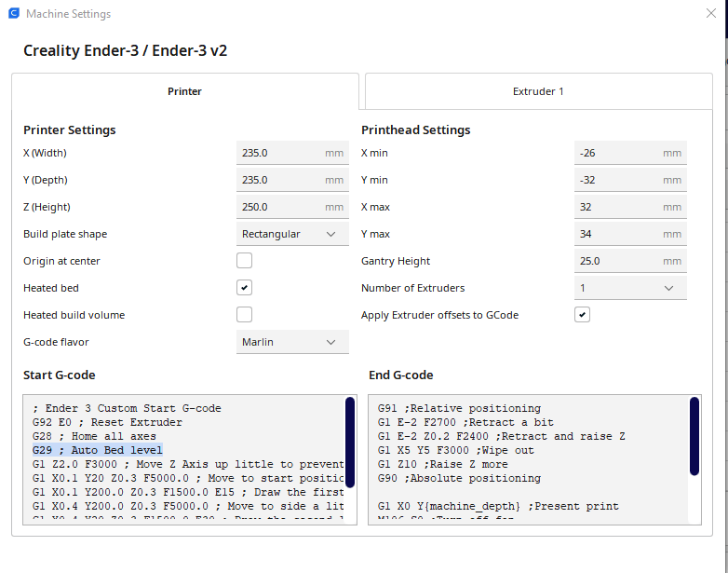Edit the Z (Height) value field
The width and height of the screenshot is (728, 573).
[x=292, y=207]
